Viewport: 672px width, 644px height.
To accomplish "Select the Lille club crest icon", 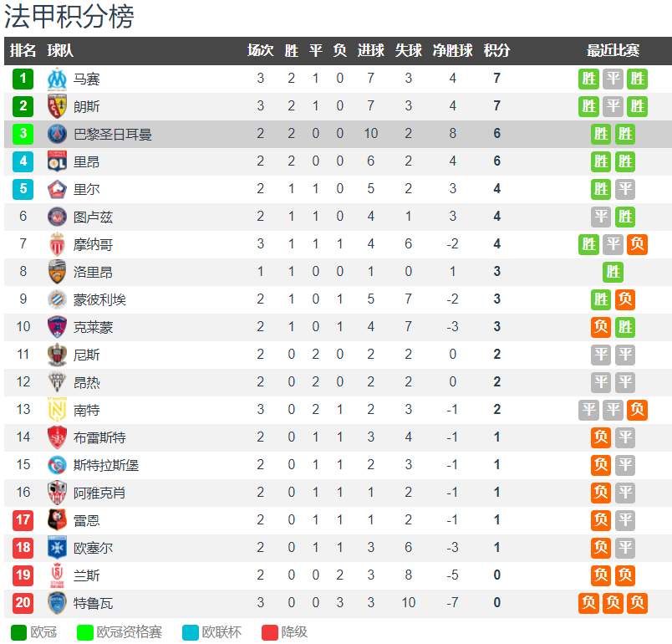I will (57, 189).
